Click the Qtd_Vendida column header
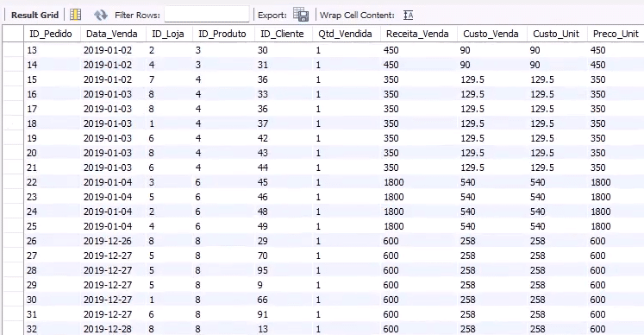This screenshot has width=644, height=335. pos(345,34)
